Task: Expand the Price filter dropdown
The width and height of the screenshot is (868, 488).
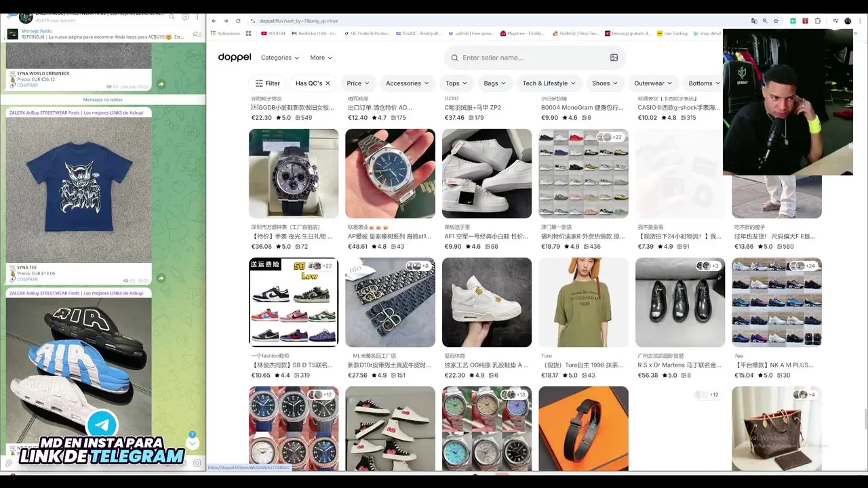Action: [358, 83]
